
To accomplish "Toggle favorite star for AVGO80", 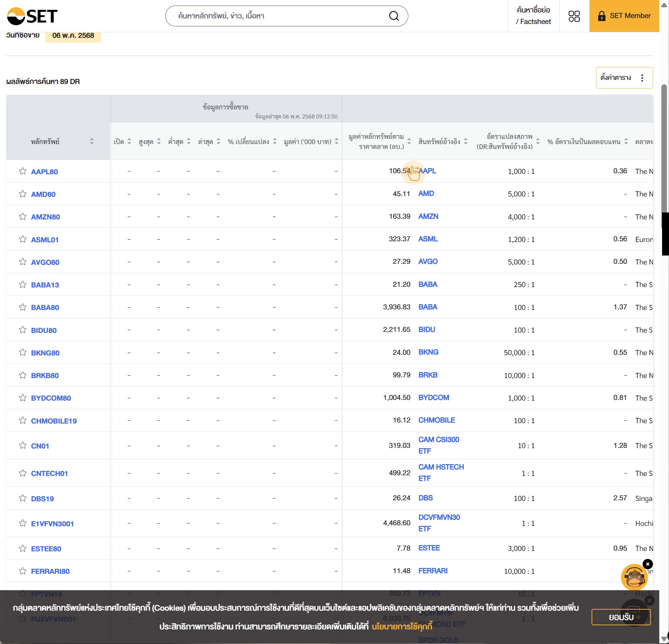I will (23, 261).
